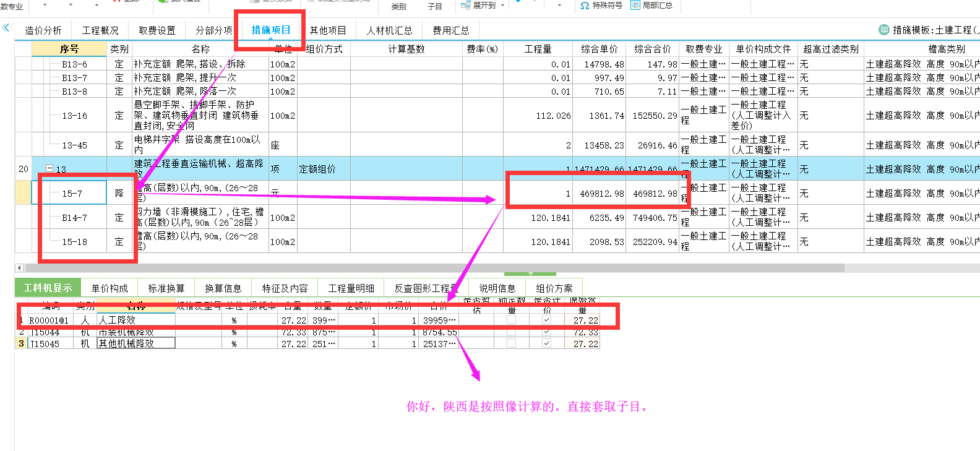
Task: Click the 2098.53 综合单价 cell
Action: pos(599,242)
